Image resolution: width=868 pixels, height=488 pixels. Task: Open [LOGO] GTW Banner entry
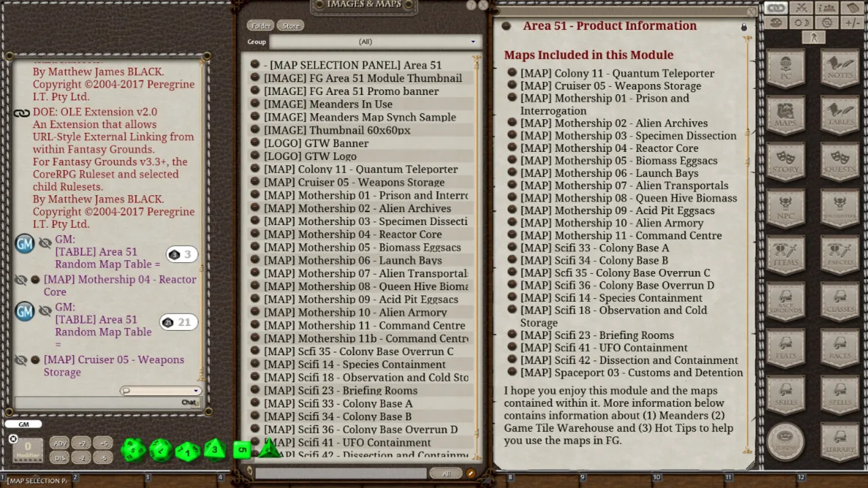[x=316, y=143]
